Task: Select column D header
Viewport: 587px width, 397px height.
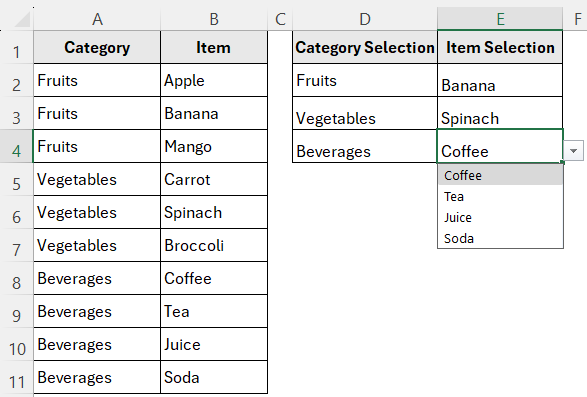Action: pyautogui.click(x=365, y=19)
